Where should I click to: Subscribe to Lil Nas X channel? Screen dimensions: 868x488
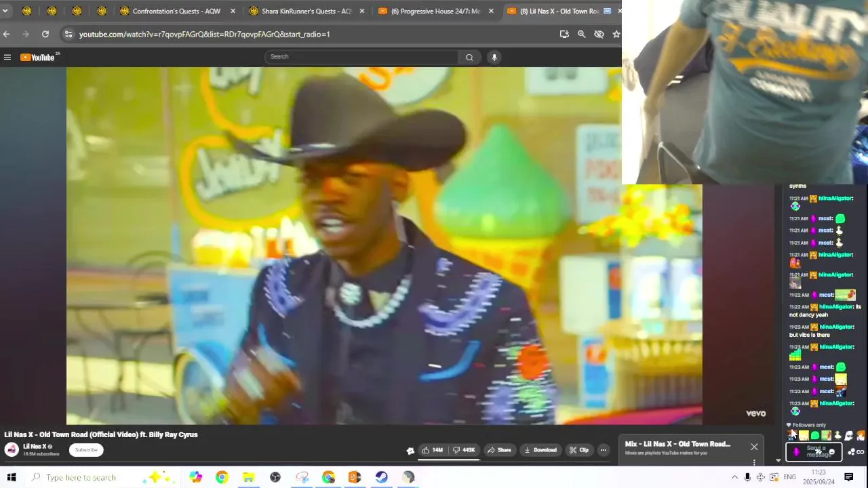coord(86,450)
